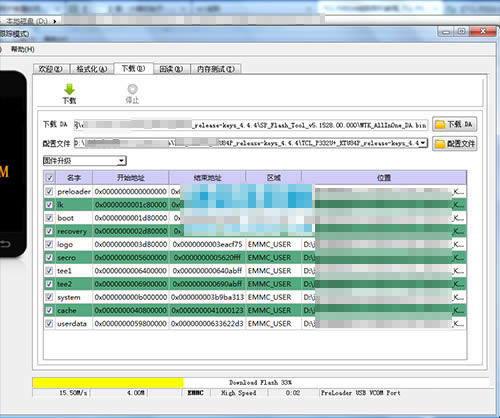Click the grey Stop circle icon
This screenshot has height=418, width=500.
[132, 89]
